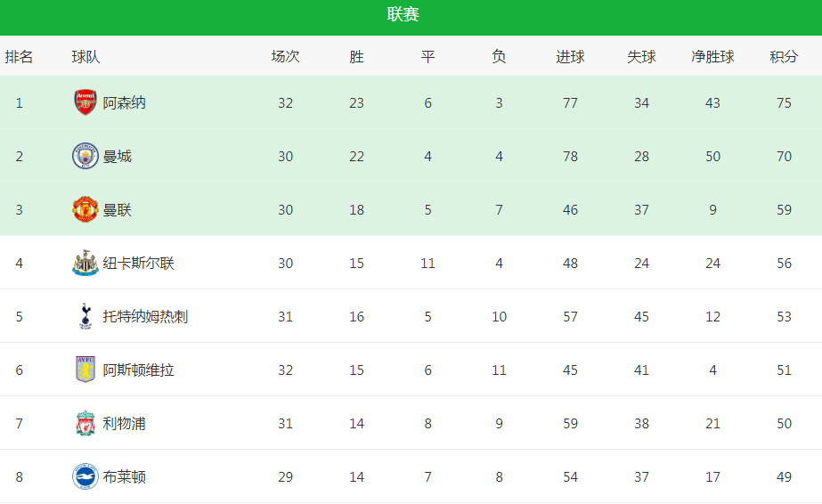Click the 积分 column header
This screenshot has width=822, height=504.
pos(784,57)
